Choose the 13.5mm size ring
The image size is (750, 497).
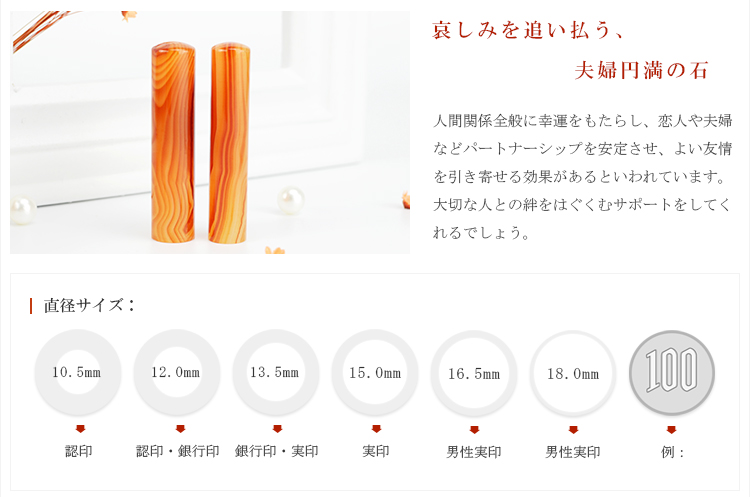pos(276,372)
